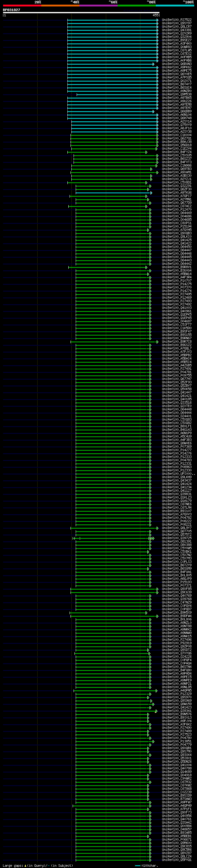The image size is (197, 868).
Task: Select the UniRef100_Q6T705 label
Action: (x=176, y=531)
